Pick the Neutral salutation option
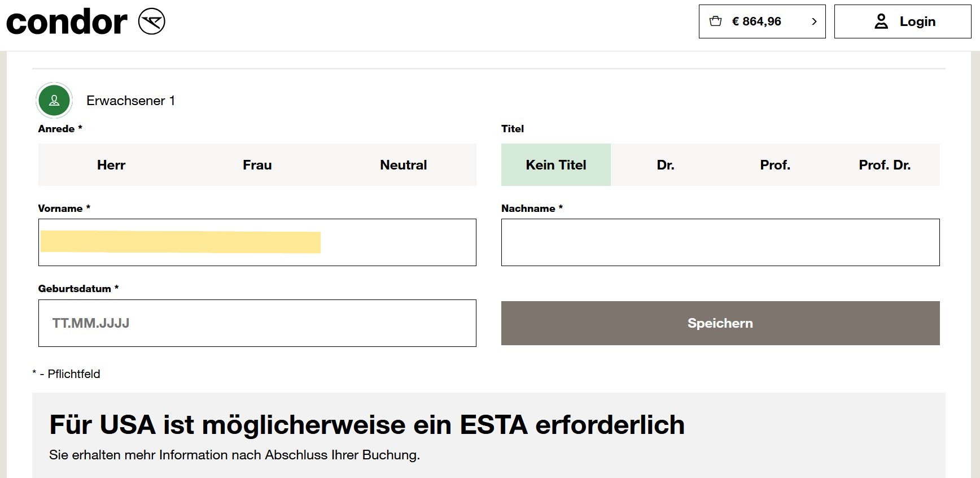The height and width of the screenshot is (478, 980). click(403, 165)
